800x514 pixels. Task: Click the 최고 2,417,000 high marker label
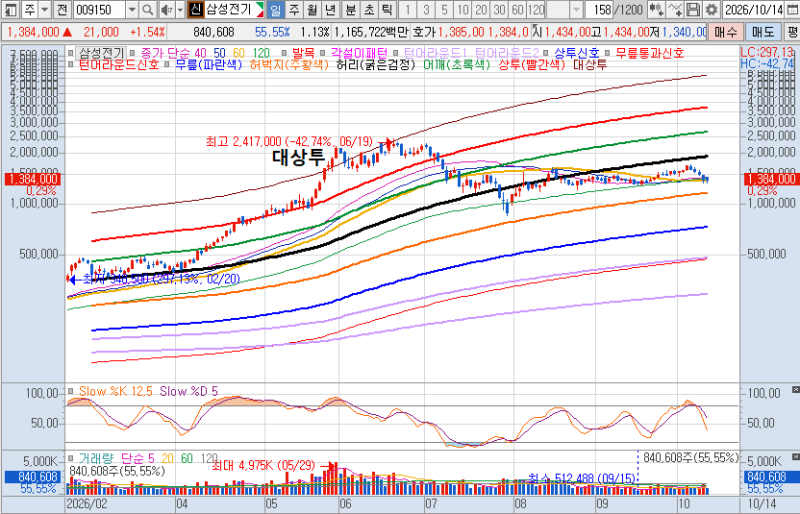click(289, 141)
